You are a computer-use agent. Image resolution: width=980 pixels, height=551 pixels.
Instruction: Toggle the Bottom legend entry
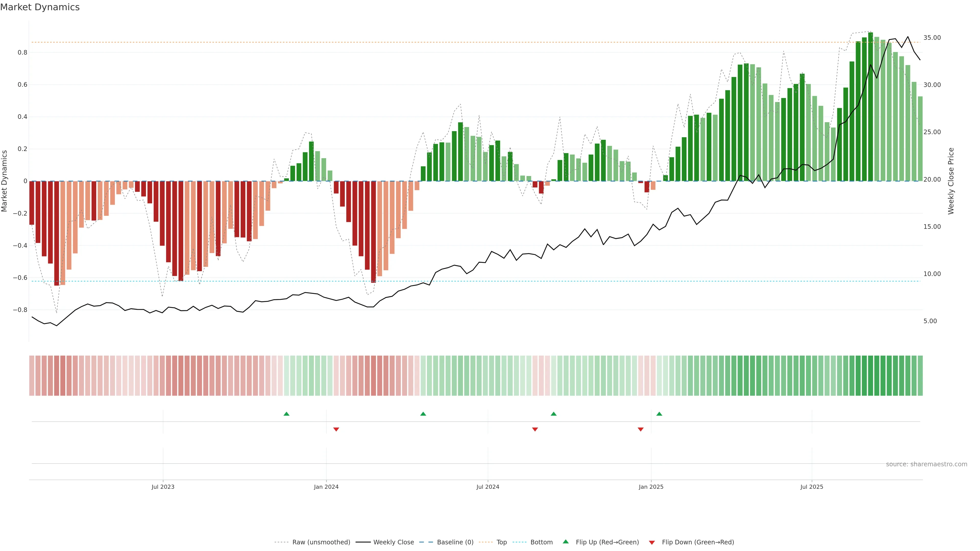541,542
